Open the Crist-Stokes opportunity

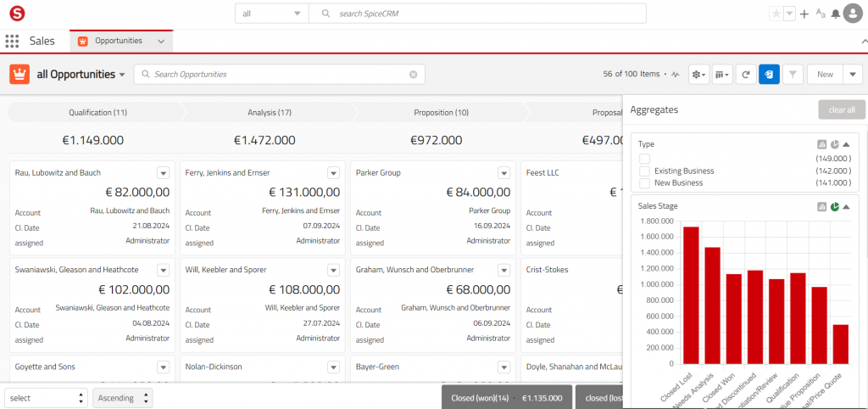547,270
